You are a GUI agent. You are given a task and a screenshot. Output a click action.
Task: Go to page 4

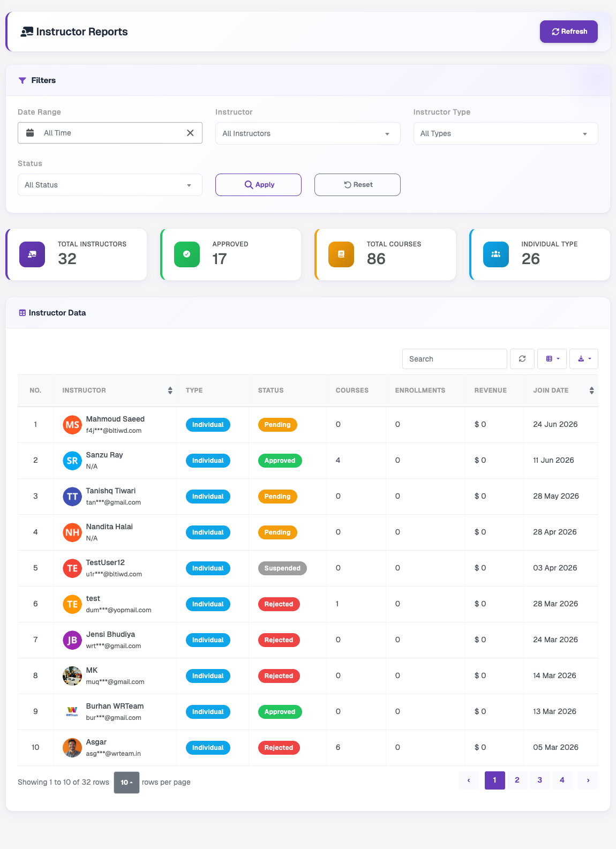pos(562,780)
